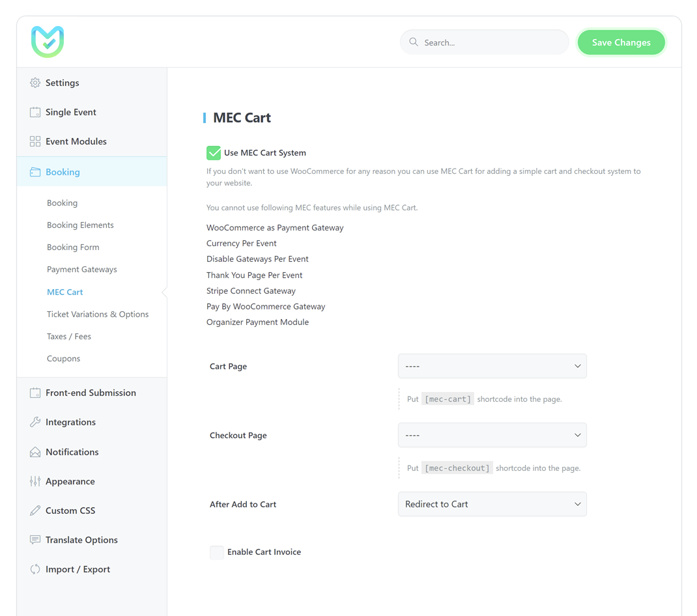Click the MEC logo icon
This screenshot has width=697, height=616.
point(48,42)
